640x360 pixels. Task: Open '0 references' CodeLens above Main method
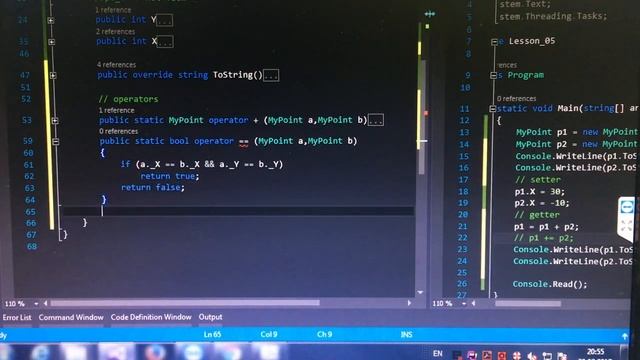point(516,98)
